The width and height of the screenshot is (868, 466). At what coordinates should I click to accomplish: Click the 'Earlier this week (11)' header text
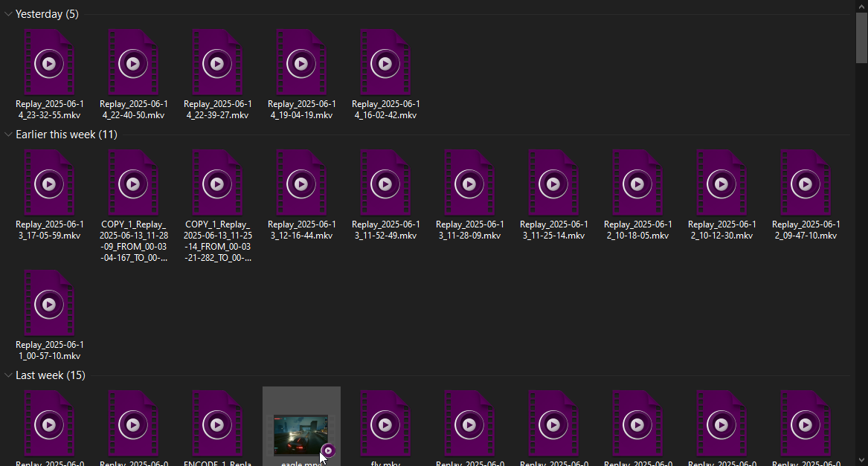coord(66,135)
